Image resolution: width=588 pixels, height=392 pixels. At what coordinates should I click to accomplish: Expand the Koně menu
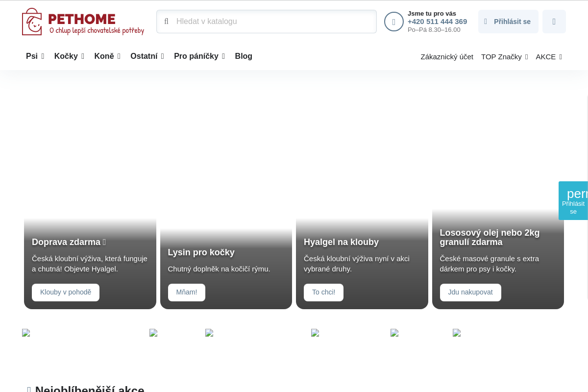click(107, 56)
